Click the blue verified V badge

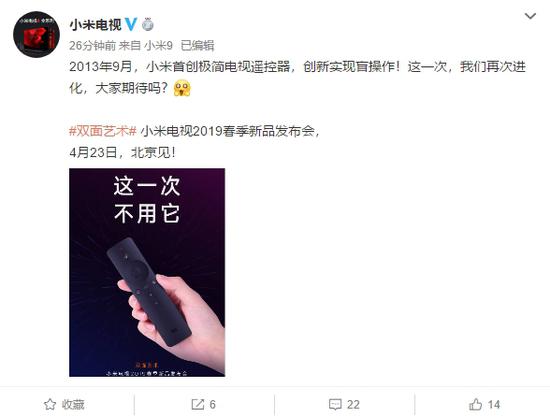click(131, 24)
